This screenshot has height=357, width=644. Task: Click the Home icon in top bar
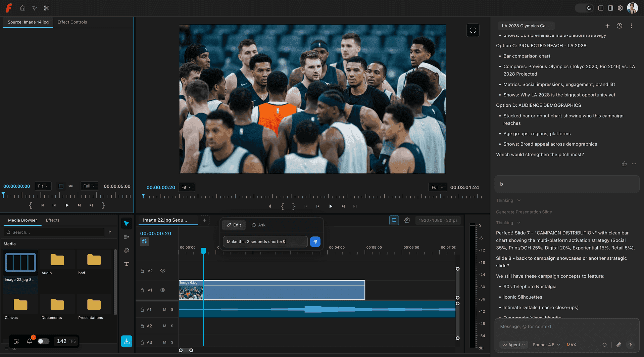[x=22, y=8]
